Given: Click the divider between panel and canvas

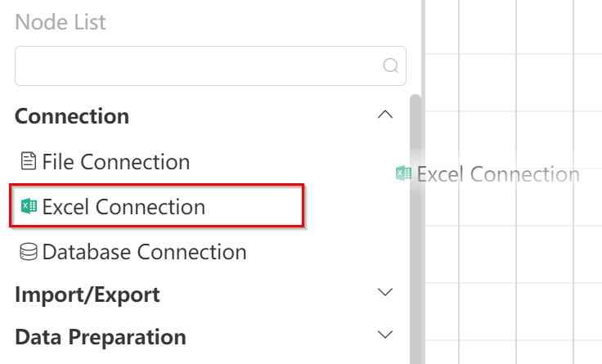Looking at the screenshot, I should [x=424, y=182].
